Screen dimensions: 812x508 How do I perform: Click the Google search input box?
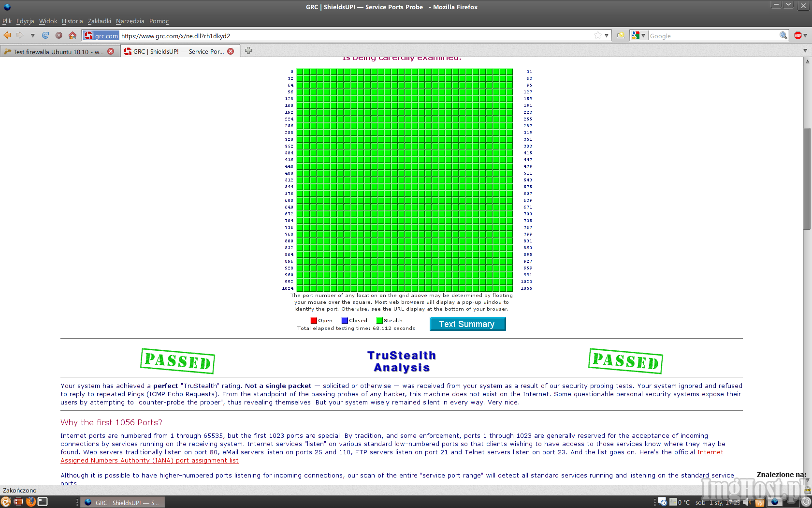713,36
